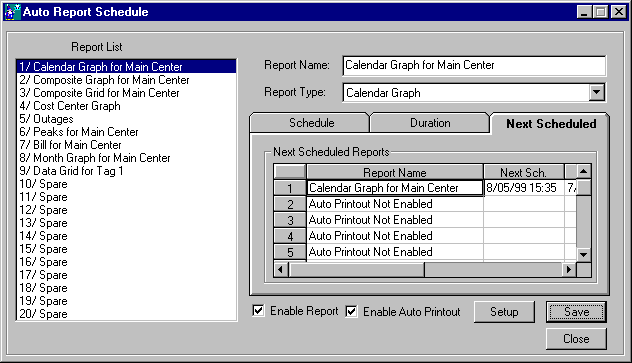Image resolution: width=632 pixels, height=363 pixels.
Task: Click grid cell 'Calendar Graph for Main Center'
Action: pyautogui.click(x=395, y=188)
